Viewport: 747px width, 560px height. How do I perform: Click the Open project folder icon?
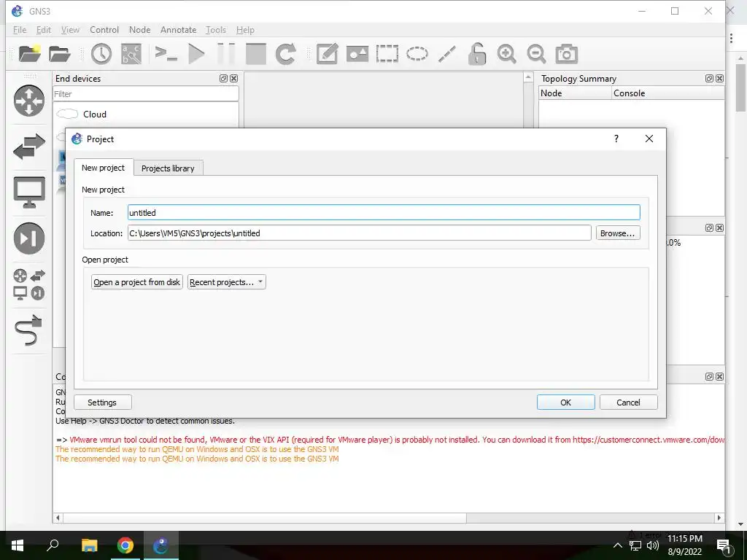click(60, 53)
